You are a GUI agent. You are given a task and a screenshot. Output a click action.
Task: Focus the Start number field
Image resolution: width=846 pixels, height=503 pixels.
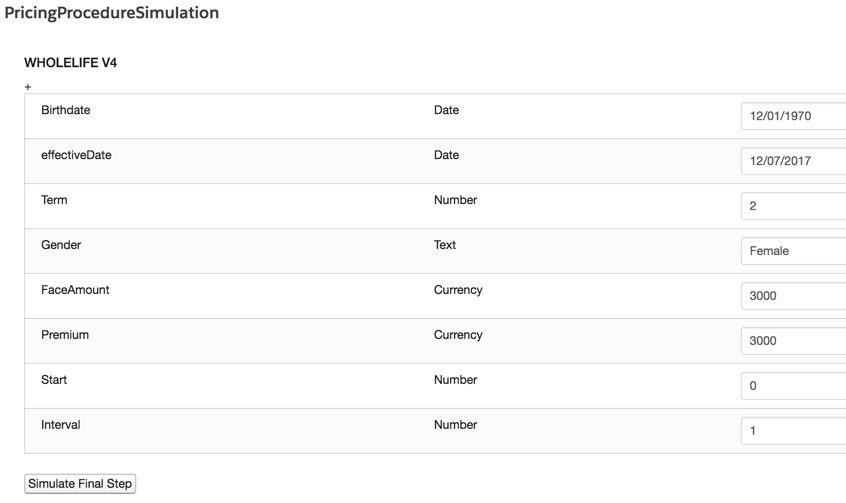point(793,386)
